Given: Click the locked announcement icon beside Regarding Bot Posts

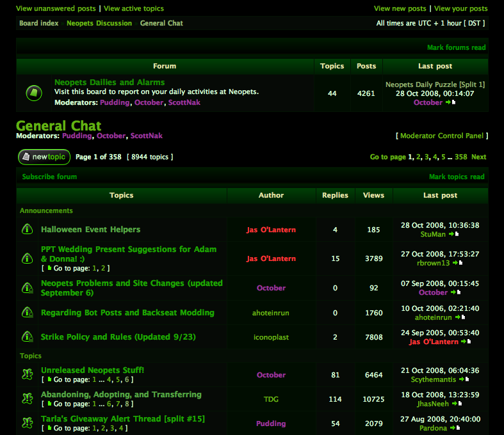Looking at the screenshot, I should click(28, 312).
